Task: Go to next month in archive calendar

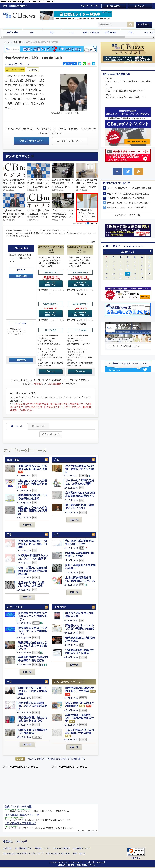Action: 150,251
